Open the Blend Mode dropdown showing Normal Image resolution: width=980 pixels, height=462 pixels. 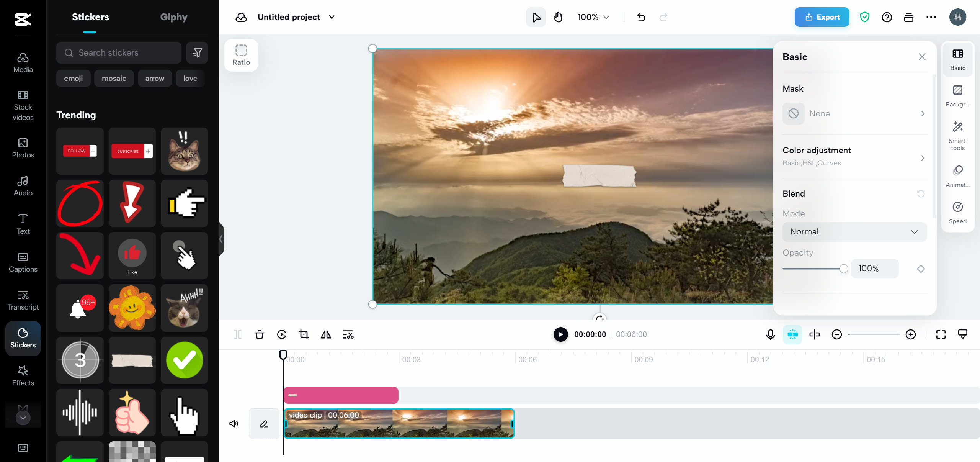point(854,231)
